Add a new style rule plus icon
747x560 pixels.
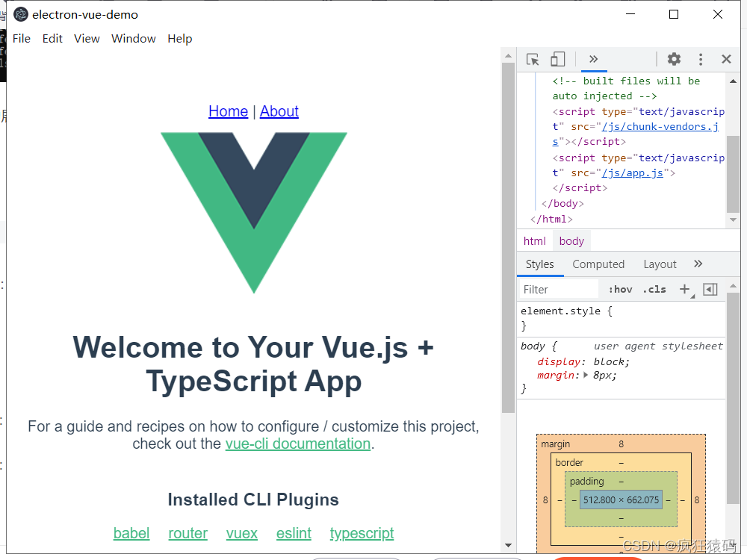685,289
